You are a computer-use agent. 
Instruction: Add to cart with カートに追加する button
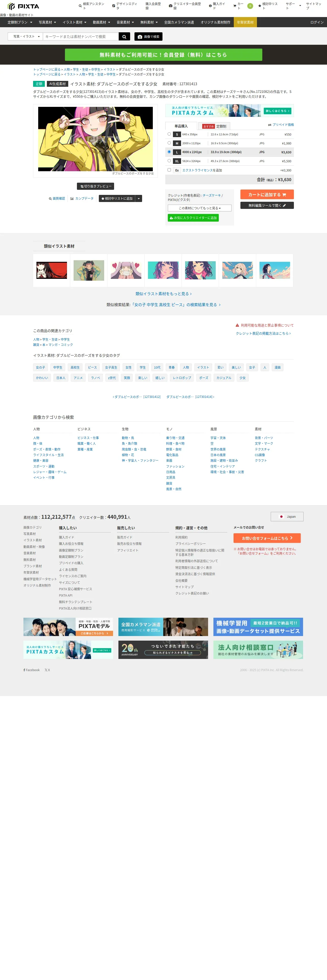click(267, 194)
